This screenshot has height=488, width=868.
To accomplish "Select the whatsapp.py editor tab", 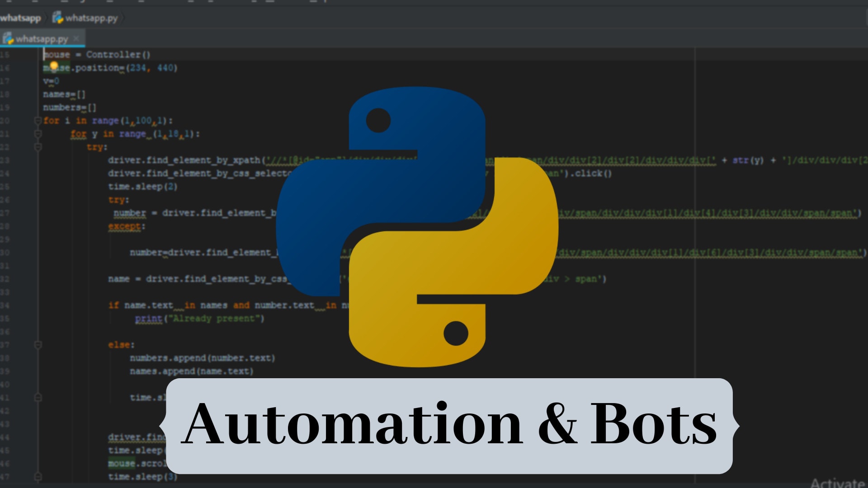I will pos(42,39).
